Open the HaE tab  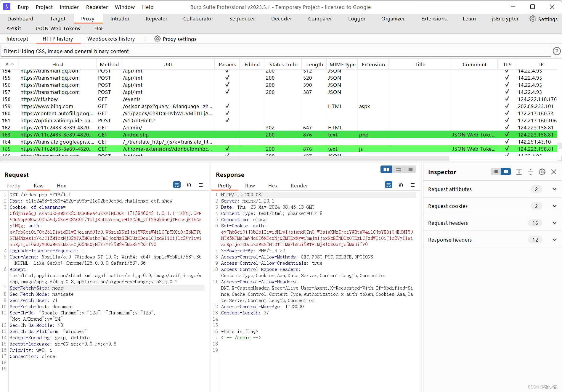99,28
